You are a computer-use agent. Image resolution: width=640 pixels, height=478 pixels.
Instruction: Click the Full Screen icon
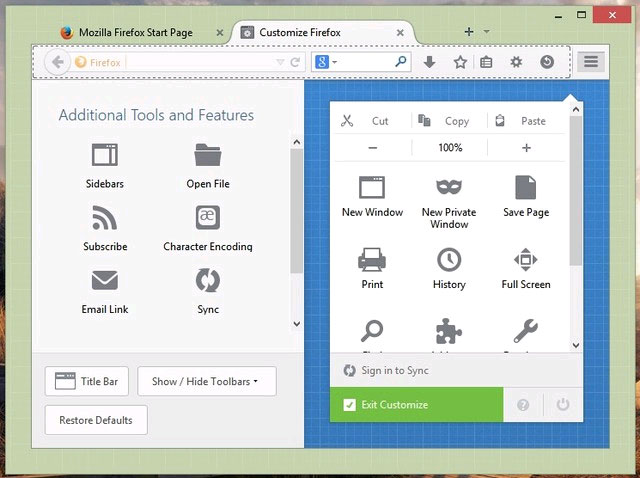pos(526,260)
